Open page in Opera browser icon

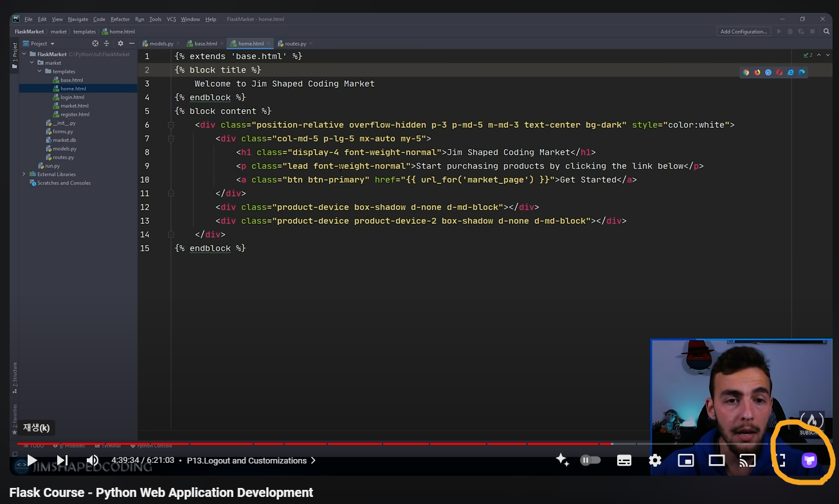tap(779, 73)
